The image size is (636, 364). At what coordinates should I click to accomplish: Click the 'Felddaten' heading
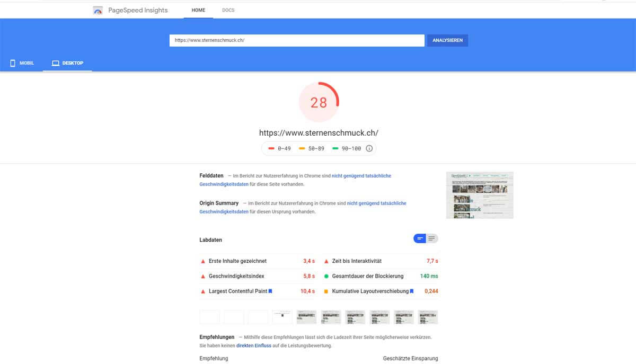coord(211,176)
